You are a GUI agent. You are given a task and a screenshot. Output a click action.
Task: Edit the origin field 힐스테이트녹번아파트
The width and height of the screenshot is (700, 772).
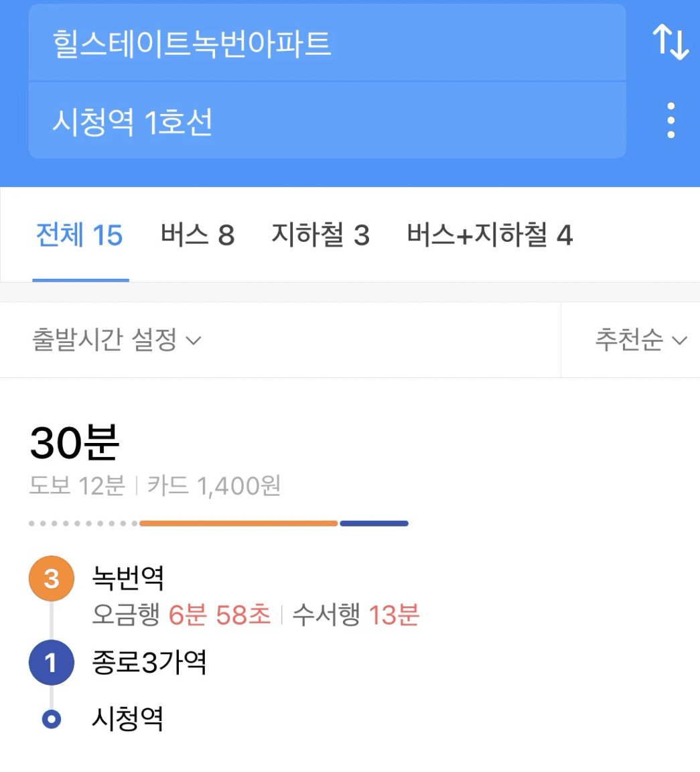point(328,43)
